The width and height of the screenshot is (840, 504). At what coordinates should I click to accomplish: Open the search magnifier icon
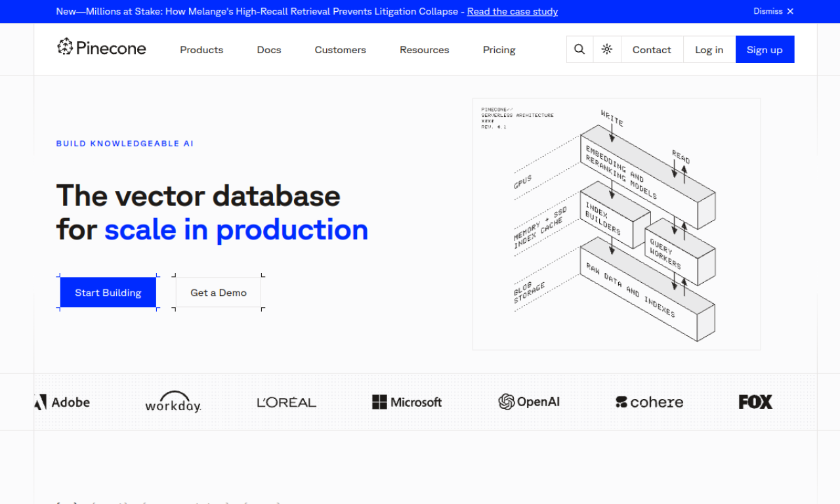pos(579,49)
